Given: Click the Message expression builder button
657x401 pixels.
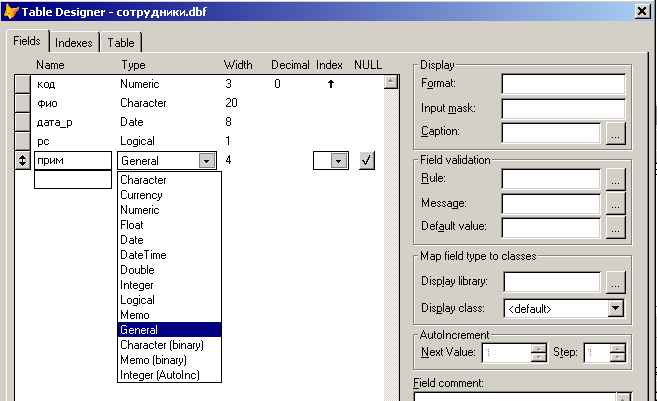Looking at the screenshot, I should pos(616,203).
